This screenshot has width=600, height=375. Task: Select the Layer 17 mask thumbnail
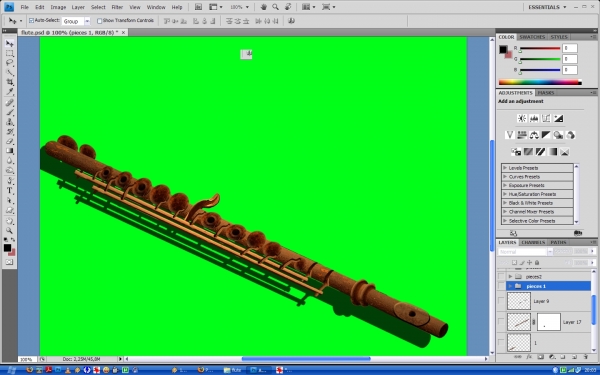[549, 322]
